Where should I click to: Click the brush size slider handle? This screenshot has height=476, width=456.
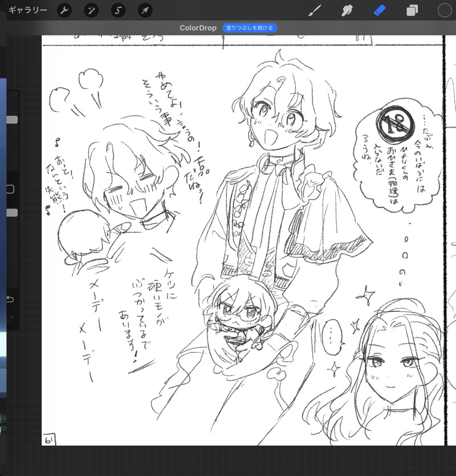12,120
